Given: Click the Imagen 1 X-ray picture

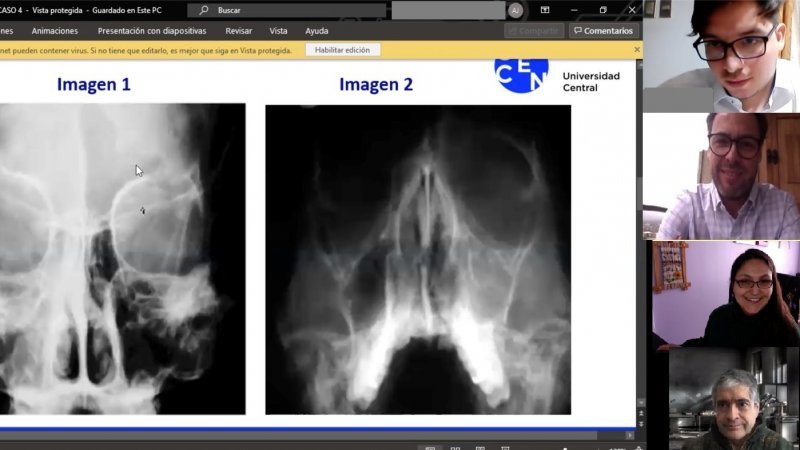Looking at the screenshot, I should point(120,258).
